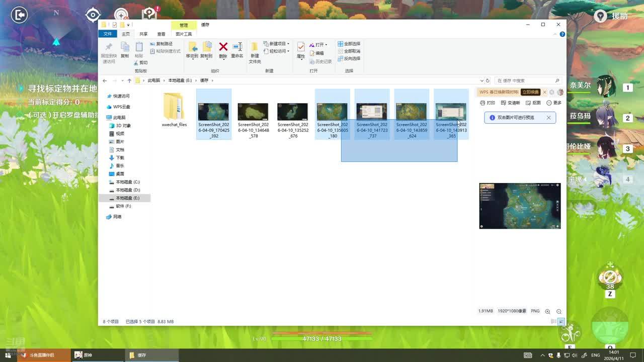The width and height of the screenshot is (644, 362).
Task: Open the Move To (移动到) dropdown
Action: (192, 56)
